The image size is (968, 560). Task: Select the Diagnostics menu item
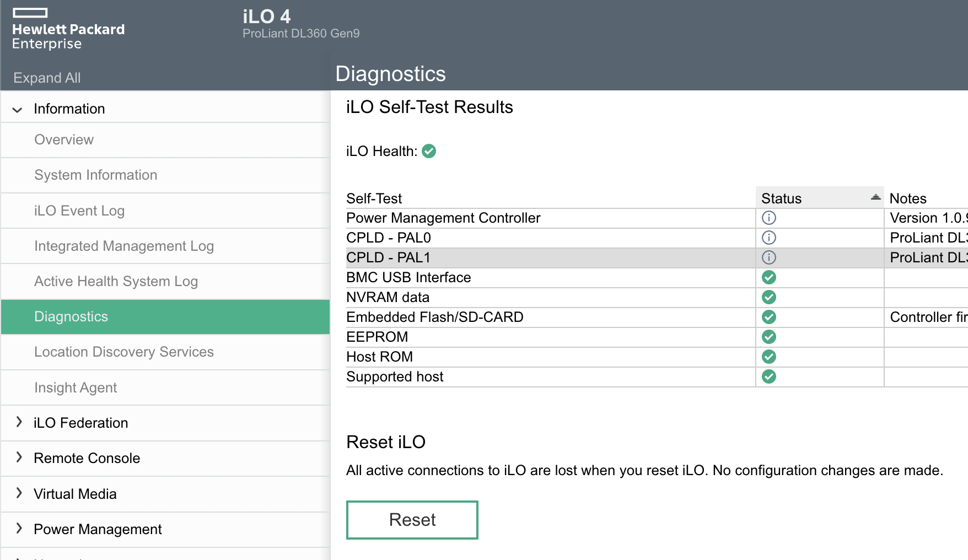pos(165,317)
